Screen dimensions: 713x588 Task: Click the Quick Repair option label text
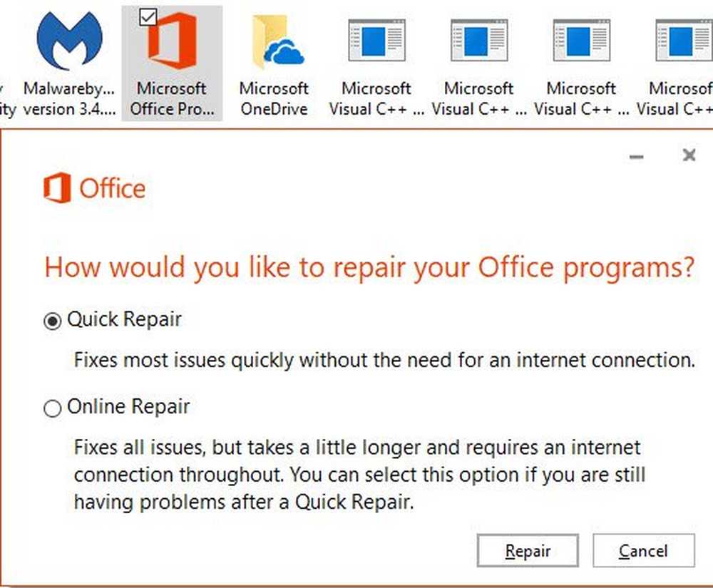(x=124, y=319)
